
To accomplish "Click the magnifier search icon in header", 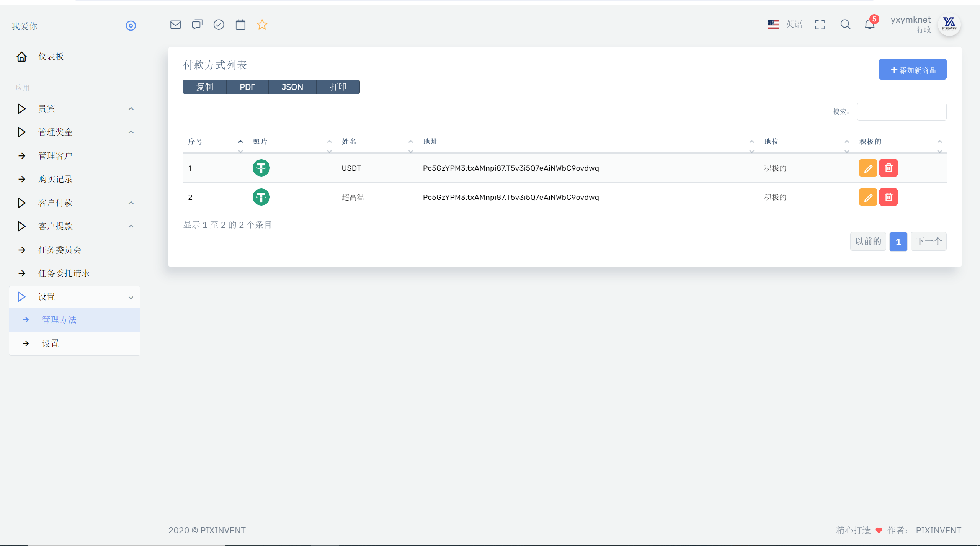I will click(x=845, y=25).
